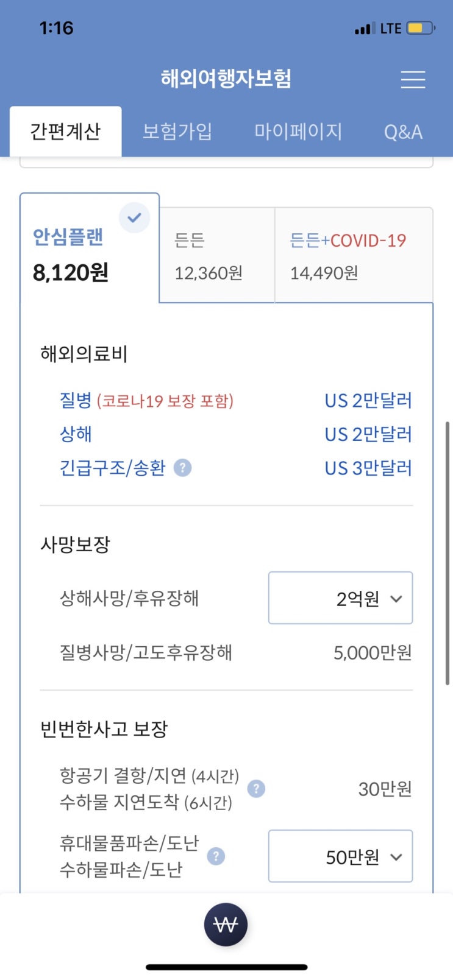Tap help icon next to 긴급구조/송환

point(183,468)
